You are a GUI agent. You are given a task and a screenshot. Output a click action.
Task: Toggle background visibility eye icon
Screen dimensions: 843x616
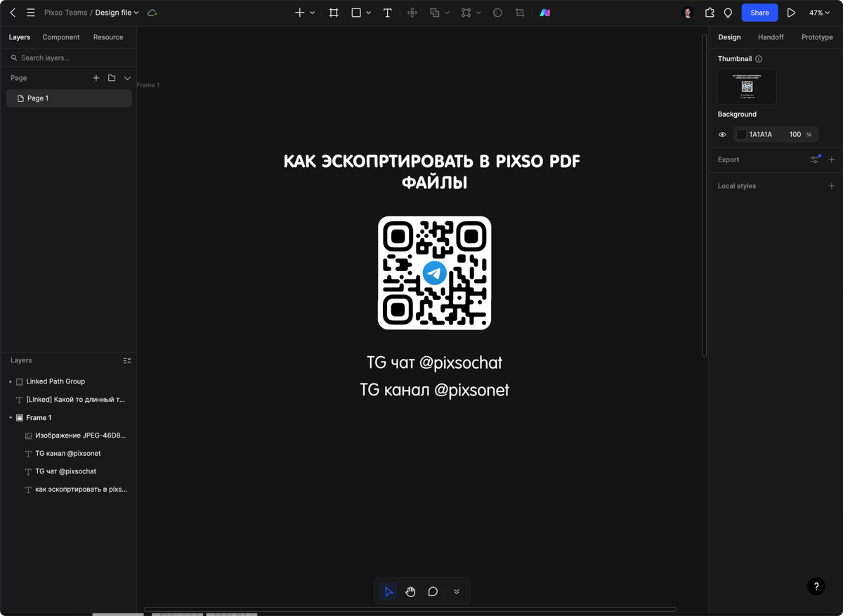722,134
